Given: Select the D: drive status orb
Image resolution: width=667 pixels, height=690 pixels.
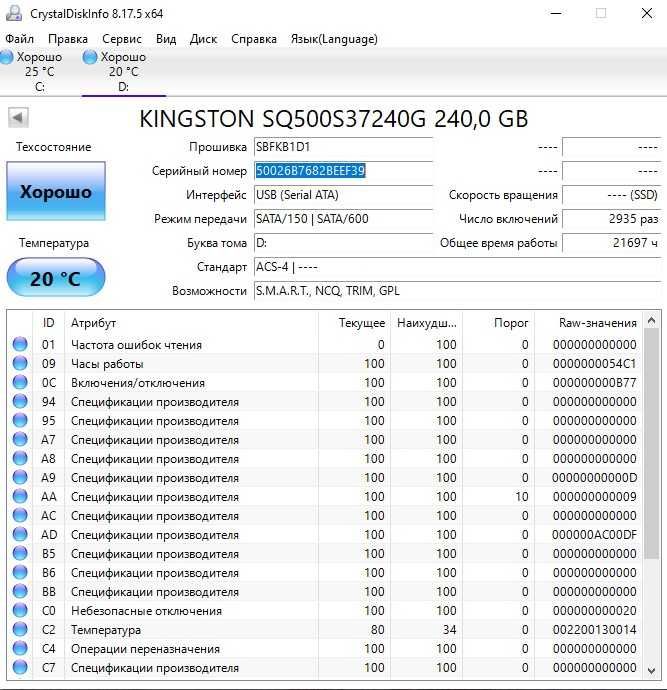Looking at the screenshot, I should point(90,57).
